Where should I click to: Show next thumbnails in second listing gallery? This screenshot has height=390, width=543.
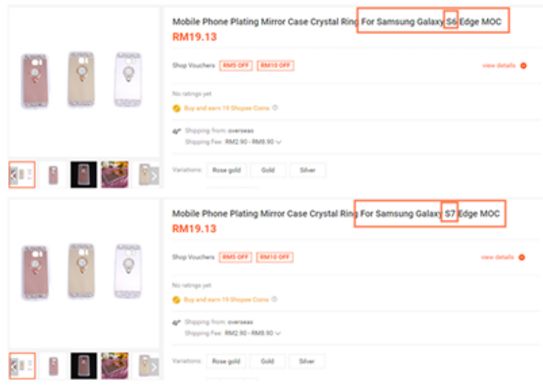tap(154, 367)
